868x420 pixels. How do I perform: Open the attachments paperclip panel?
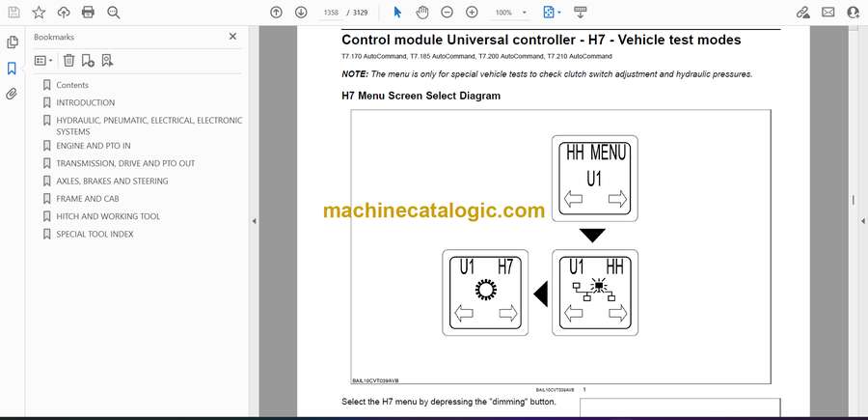[x=12, y=94]
